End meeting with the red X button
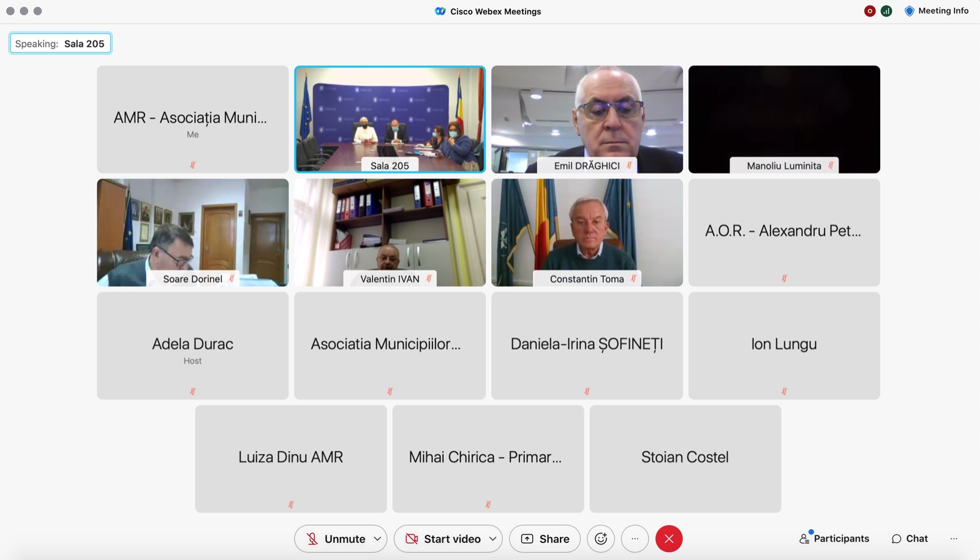 [669, 539]
